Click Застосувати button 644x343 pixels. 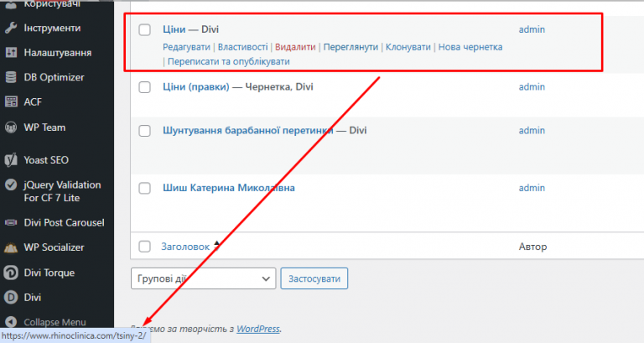[314, 278]
